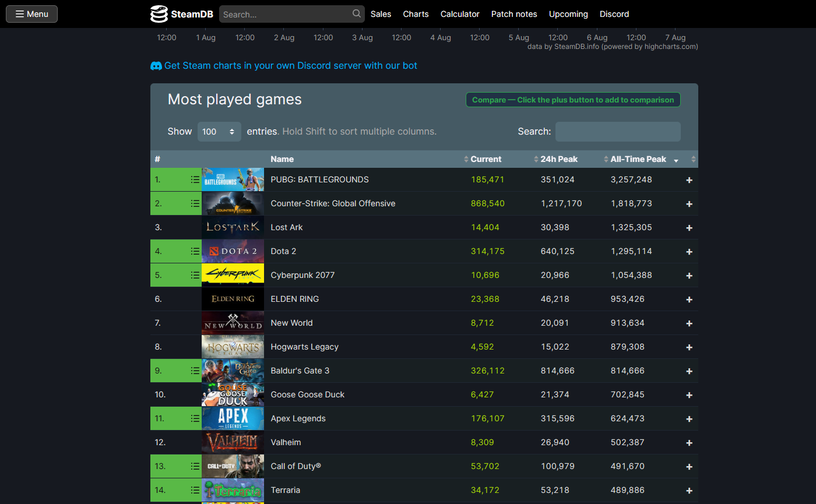Add Lost Ark to comparison

click(689, 228)
